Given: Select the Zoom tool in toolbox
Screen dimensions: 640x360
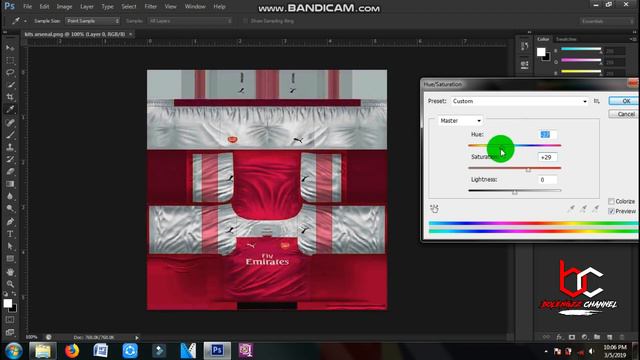Looking at the screenshot, I should (10, 284).
